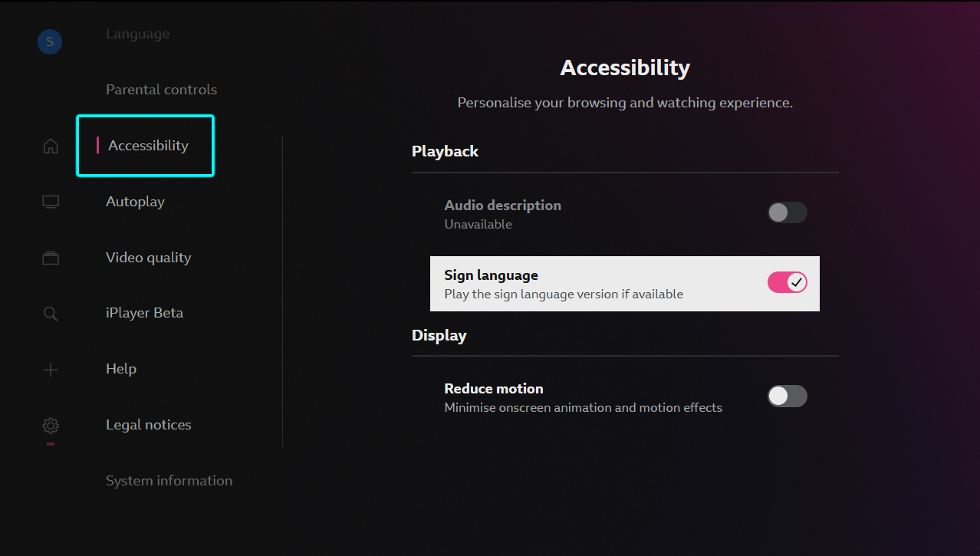The image size is (980, 556).
Task: Click the Add (plus) sidebar icon
Action: click(50, 369)
